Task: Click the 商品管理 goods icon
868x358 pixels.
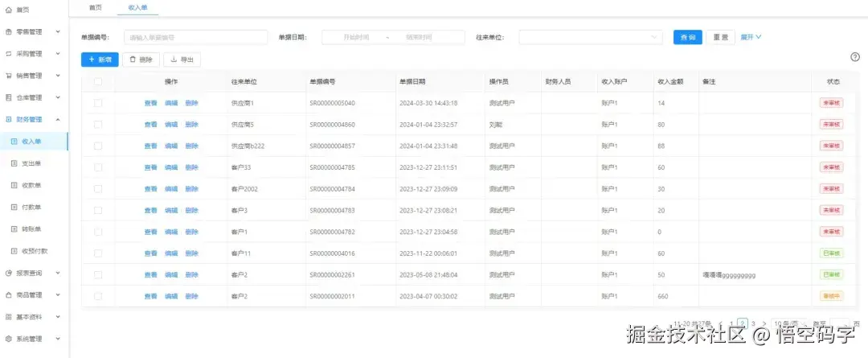Action: [8, 294]
